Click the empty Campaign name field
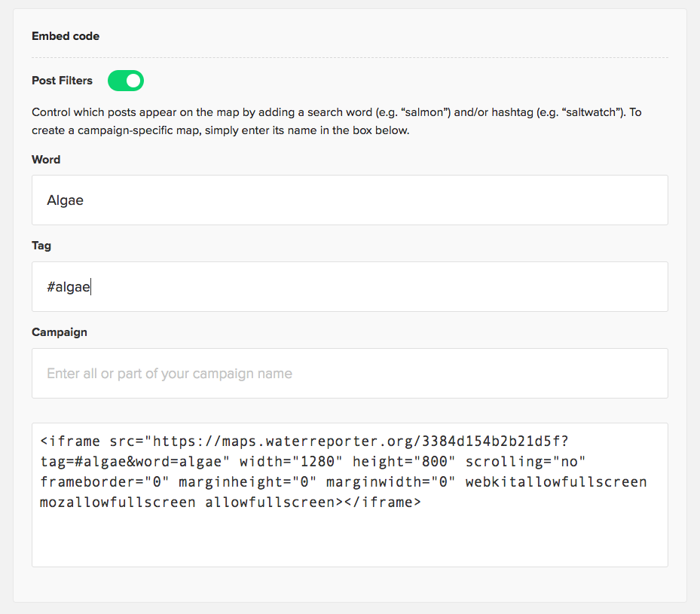Viewport: 700px width, 614px height. pos(350,374)
